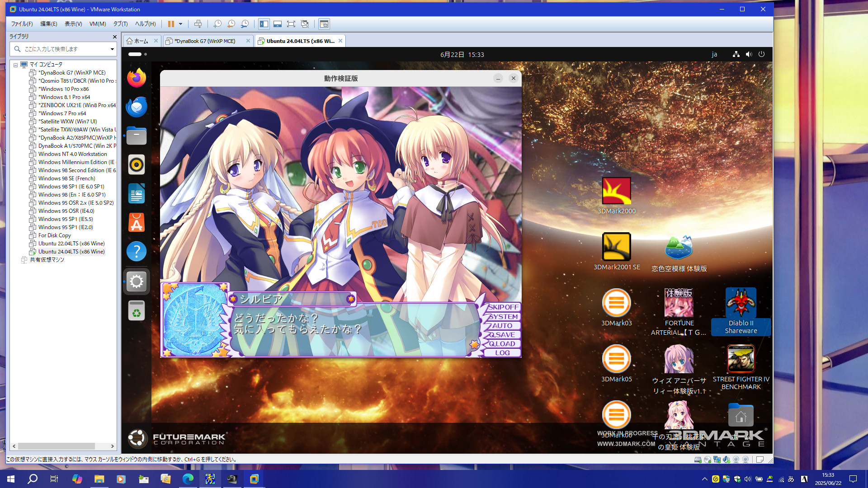The image size is (868, 488).
Task: Click the hard disk status icon
Action: tap(698, 460)
